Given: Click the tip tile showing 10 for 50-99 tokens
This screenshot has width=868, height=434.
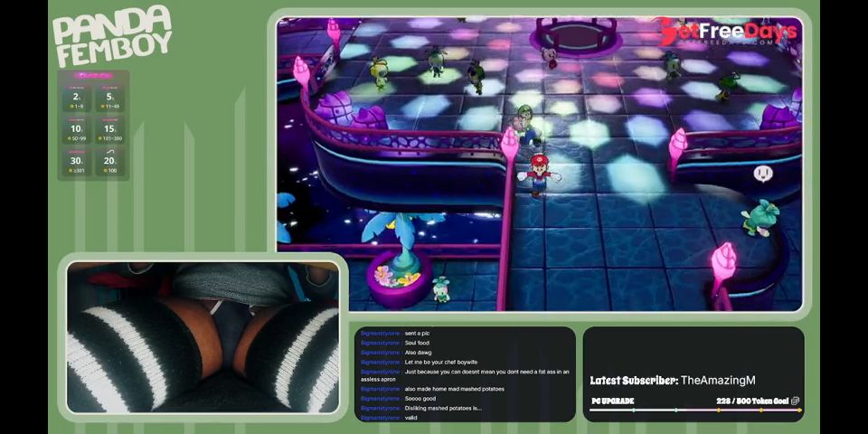Looking at the screenshot, I should point(78,130).
